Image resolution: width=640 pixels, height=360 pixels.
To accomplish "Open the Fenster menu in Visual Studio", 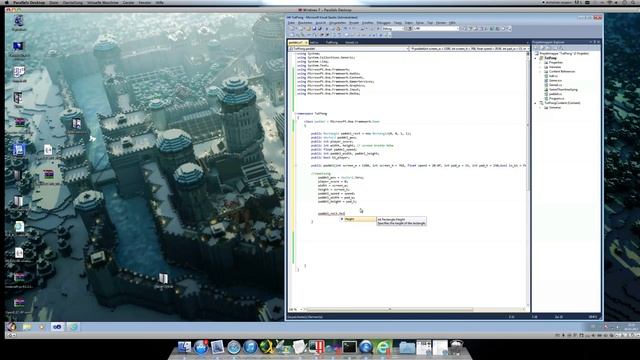I will pos(441,23).
